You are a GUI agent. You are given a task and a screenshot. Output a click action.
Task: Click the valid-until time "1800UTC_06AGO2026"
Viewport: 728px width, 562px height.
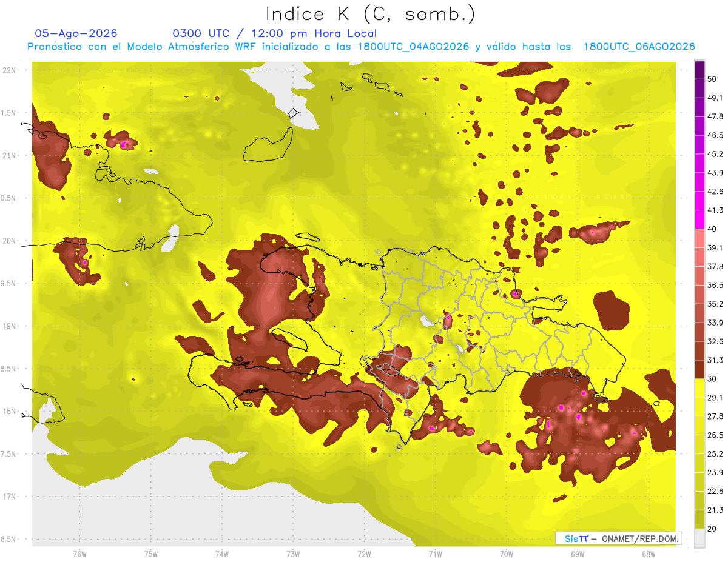[x=639, y=47]
